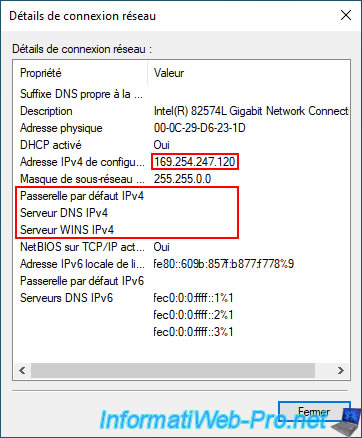362x438 pixels.
Task: Click the IPv6 link-local address value
Action: tap(224, 264)
